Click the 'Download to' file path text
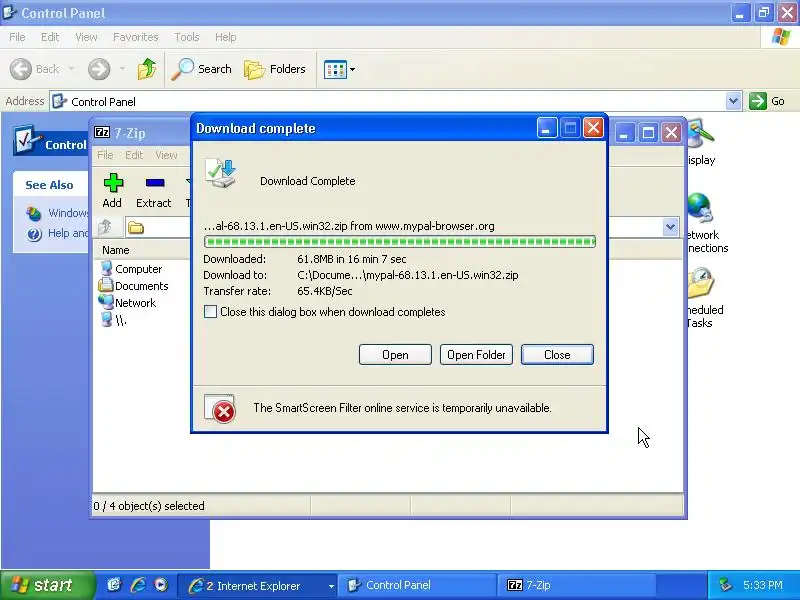800x600 pixels. [408, 275]
